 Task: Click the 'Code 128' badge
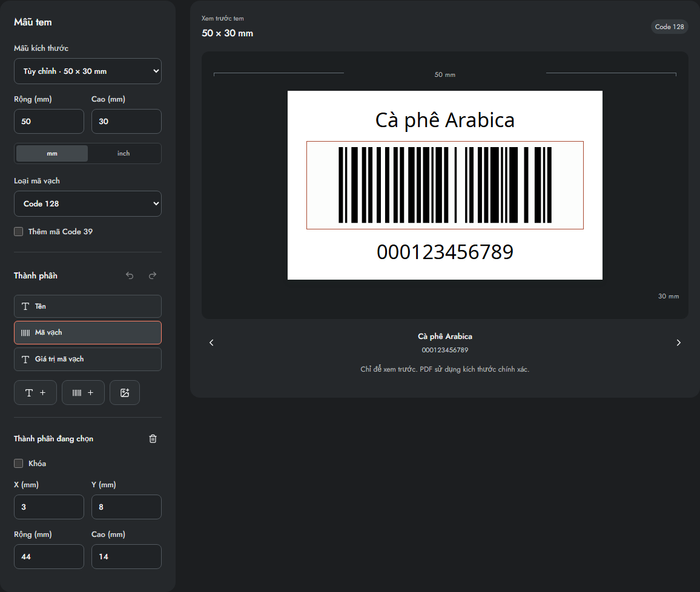point(669,27)
